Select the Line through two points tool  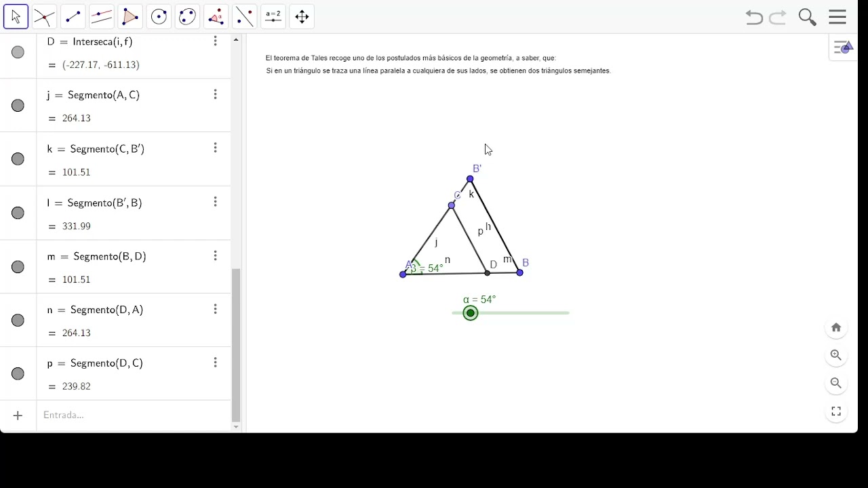(x=73, y=16)
